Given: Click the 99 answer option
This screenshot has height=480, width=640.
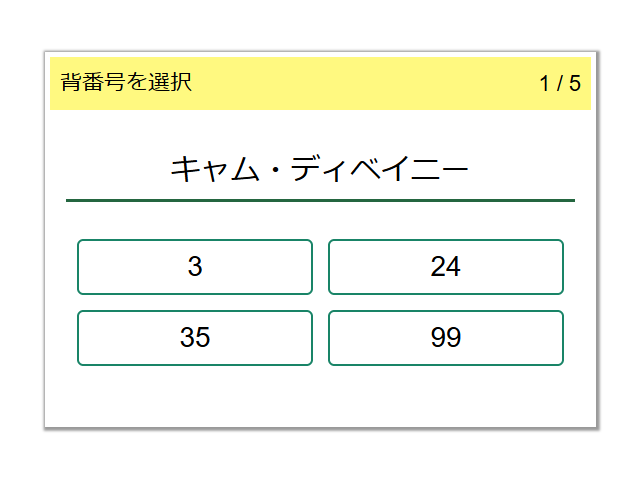Looking at the screenshot, I should click(445, 338).
